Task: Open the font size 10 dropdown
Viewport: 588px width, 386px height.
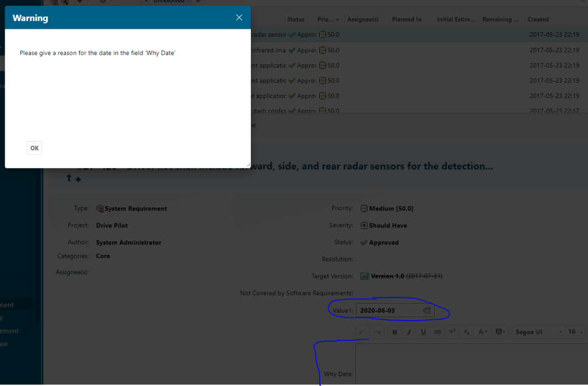Action: click(x=574, y=332)
